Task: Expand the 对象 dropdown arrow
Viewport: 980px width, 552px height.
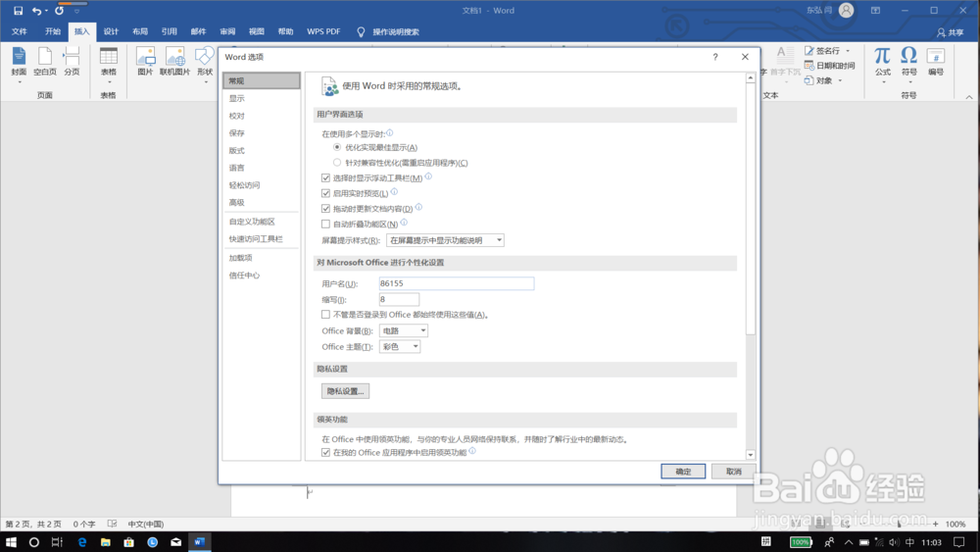Action: [x=840, y=80]
